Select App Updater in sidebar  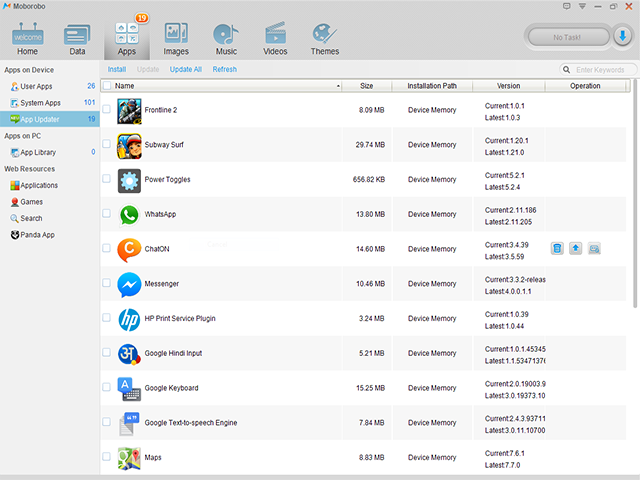click(50, 119)
